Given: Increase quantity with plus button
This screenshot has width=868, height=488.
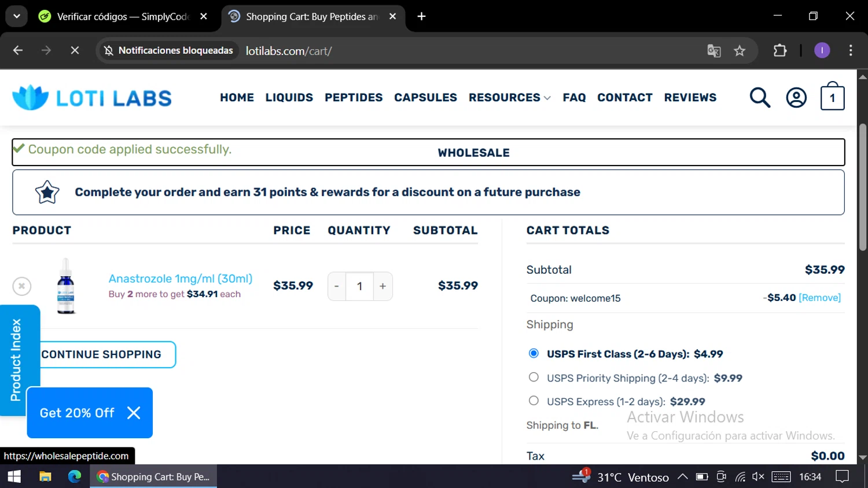Looking at the screenshot, I should coord(382,286).
